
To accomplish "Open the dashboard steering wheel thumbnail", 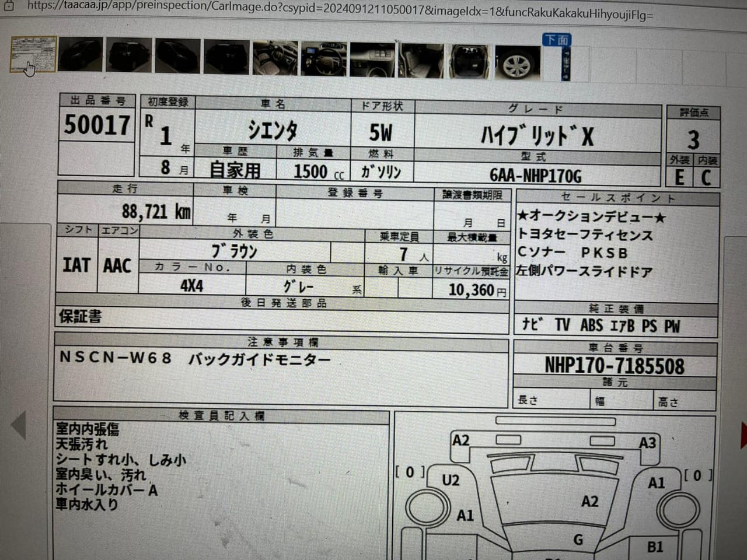I will tap(324, 59).
